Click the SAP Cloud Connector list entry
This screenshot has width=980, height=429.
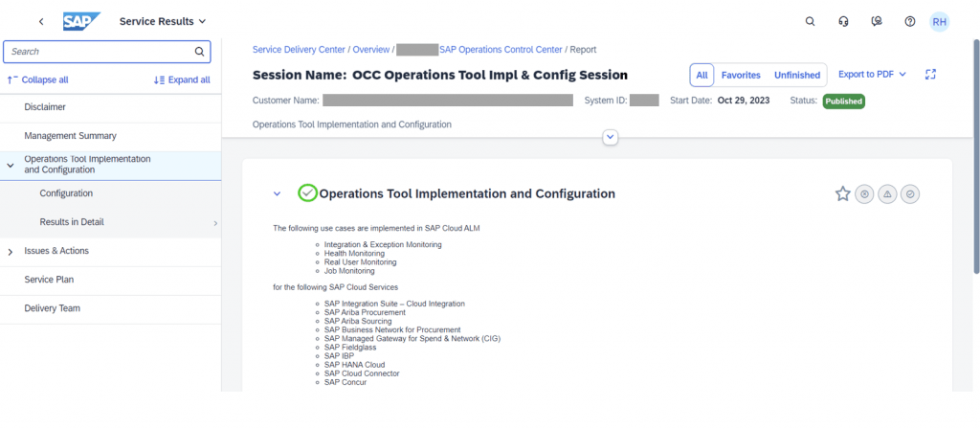[x=362, y=373]
